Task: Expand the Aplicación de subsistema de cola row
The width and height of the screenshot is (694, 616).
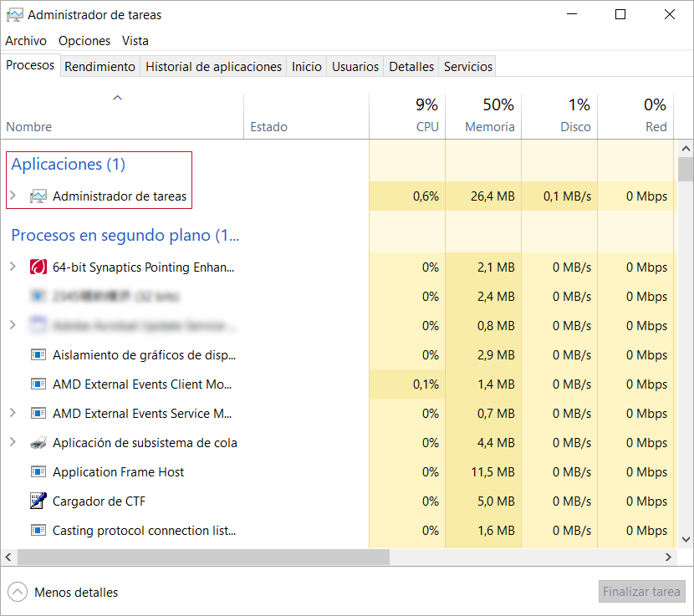Action: click(x=13, y=442)
